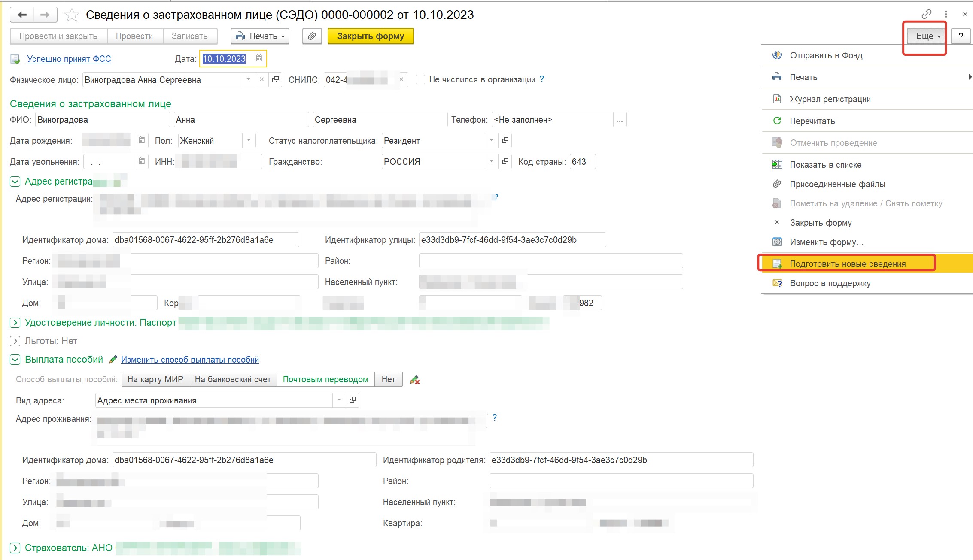This screenshot has height=560, width=973.
Task: Click into the Телефон input field
Action: [x=552, y=120]
